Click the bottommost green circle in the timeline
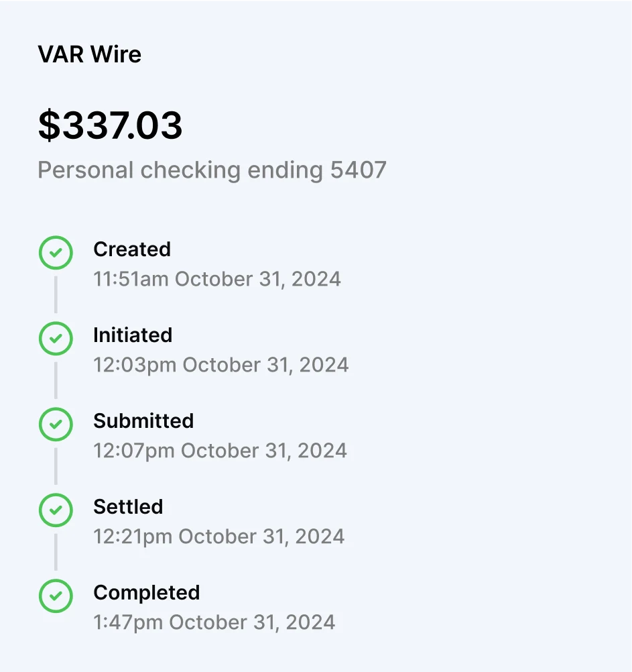The image size is (632, 672). [x=56, y=596]
